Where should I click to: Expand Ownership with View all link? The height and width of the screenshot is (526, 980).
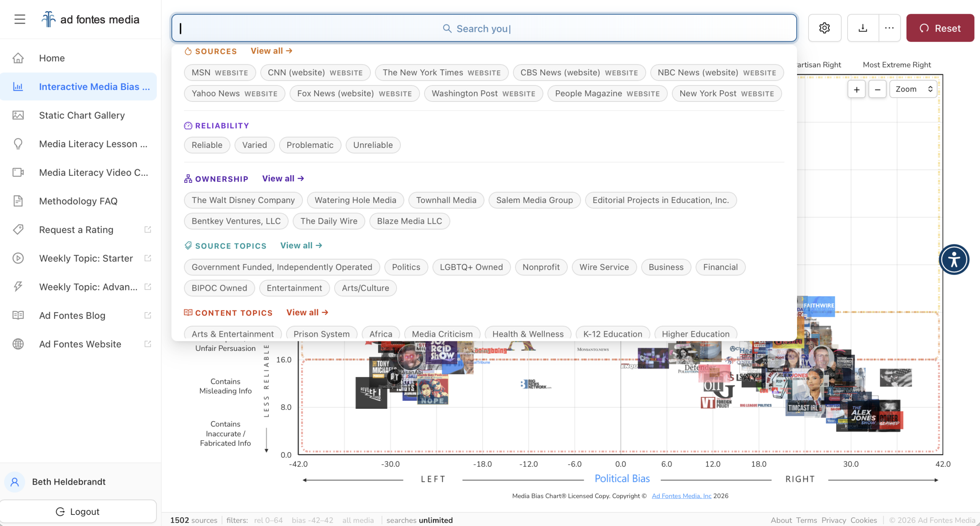click(283, 179)
